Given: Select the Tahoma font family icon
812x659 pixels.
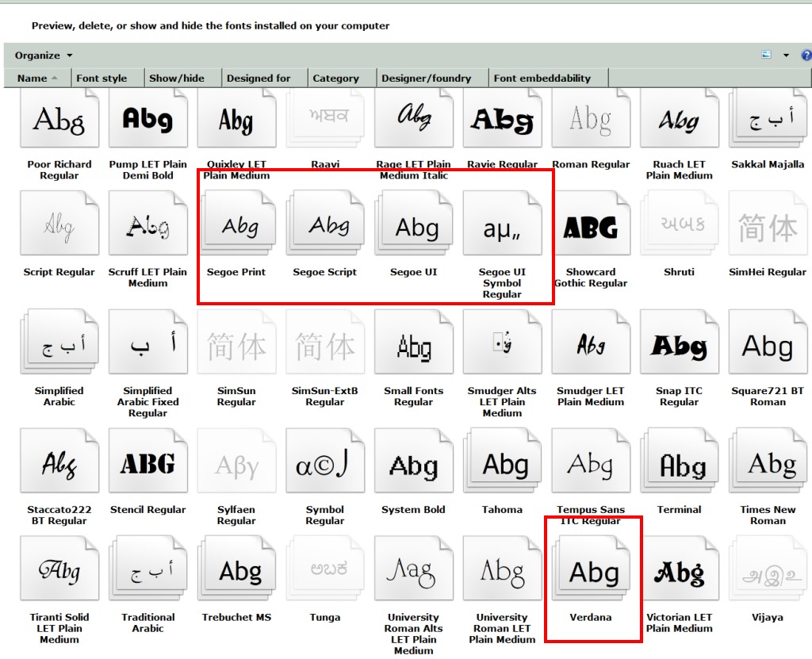Looking at the screenshot, I should [x=502, y=461].
